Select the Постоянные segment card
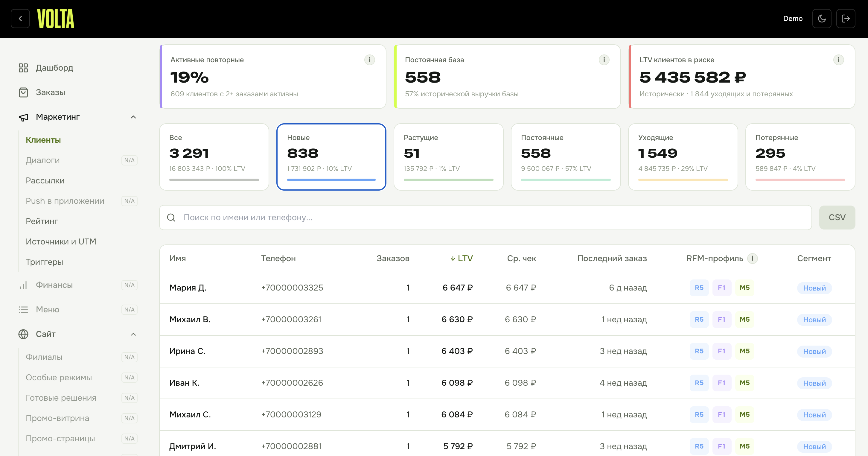Screen dimensions: 868x456 click(x=566, y=157)
